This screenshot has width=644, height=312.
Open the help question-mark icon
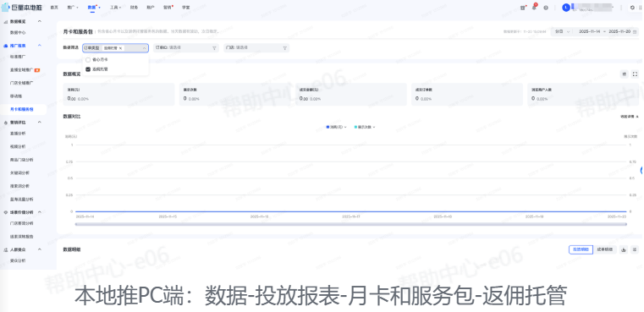pyautogui.click(x=546, y=8)
